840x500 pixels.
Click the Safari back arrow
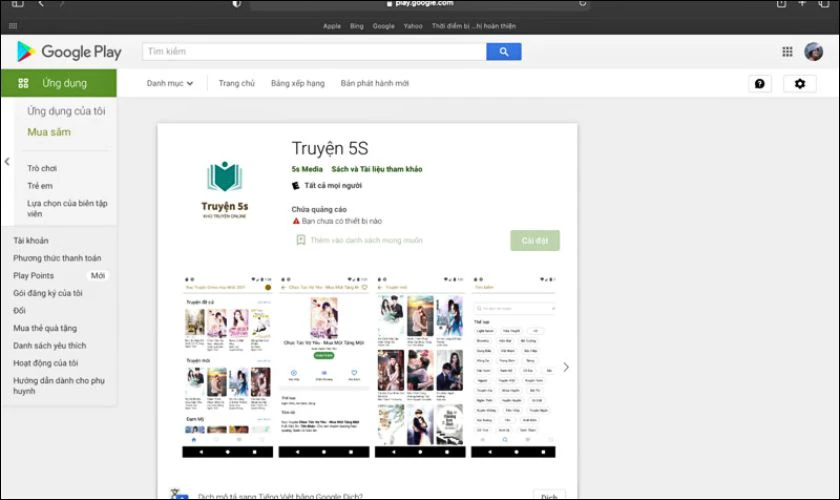[41, 4]
